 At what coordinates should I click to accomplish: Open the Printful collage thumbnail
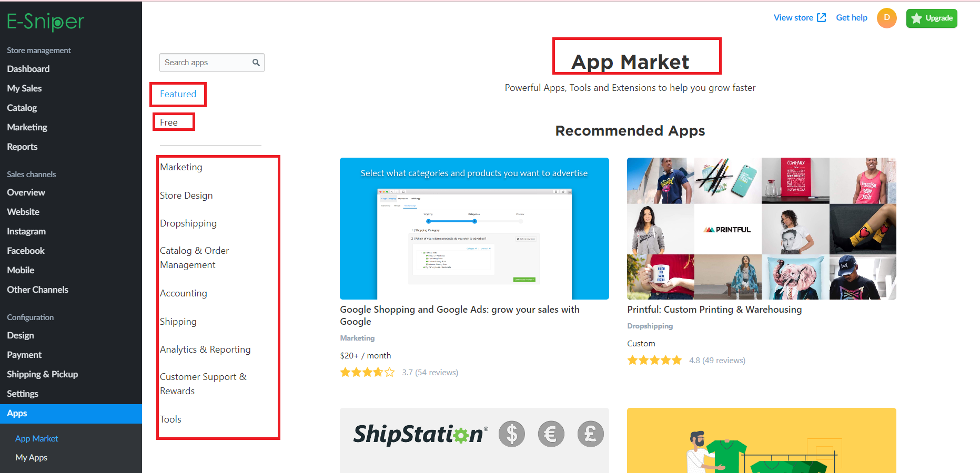coord(761,229)
